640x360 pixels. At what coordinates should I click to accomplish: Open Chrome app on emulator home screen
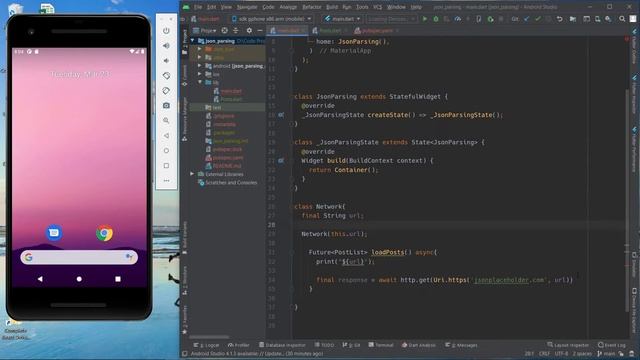pos(104,233)
